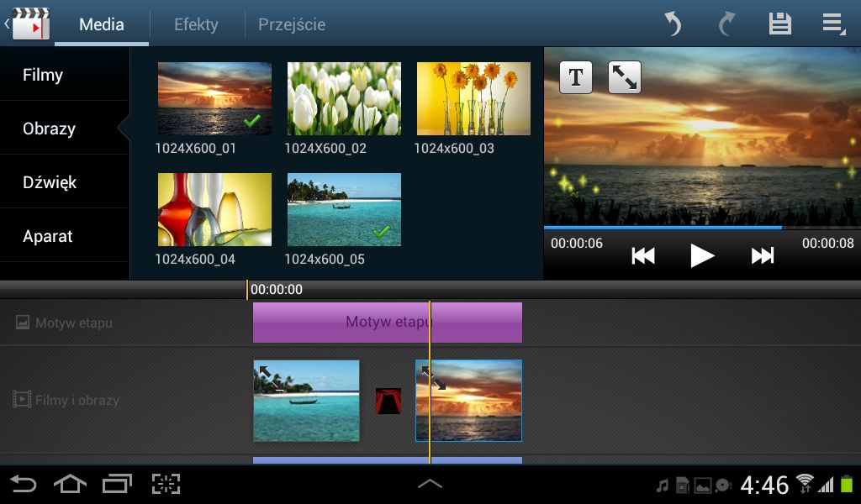Open the Przejście tab
861x504 pixels.
pyautogui.click(x=292, y=24)
